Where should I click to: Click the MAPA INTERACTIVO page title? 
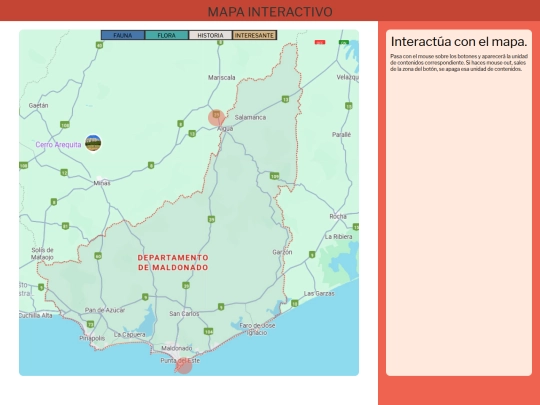[x=270, y=12]
